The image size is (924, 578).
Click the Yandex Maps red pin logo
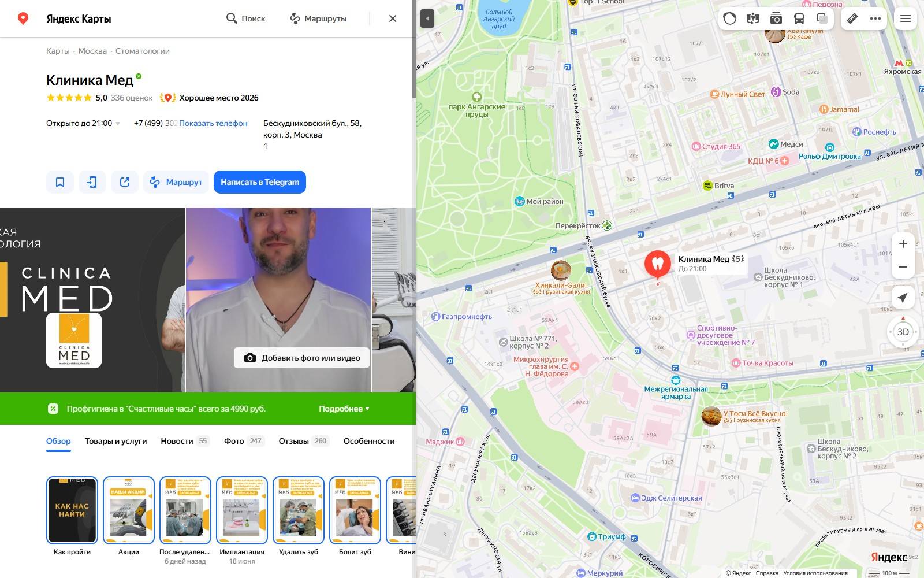pyautogui.click(x=23, y=18)
